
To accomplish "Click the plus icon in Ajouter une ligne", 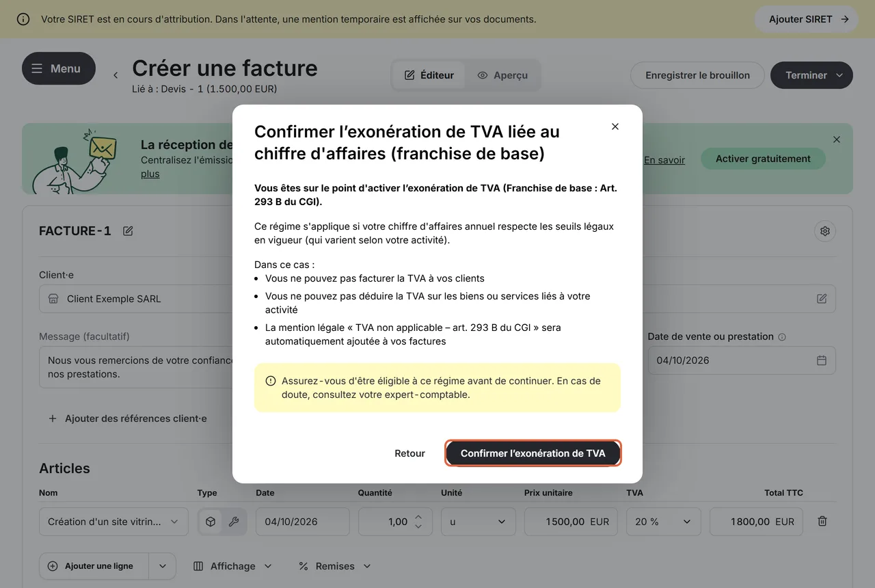I will [53, 566].
